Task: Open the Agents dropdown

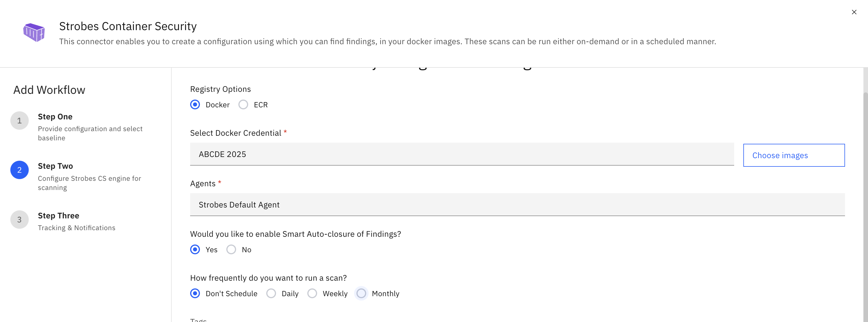Action: click(517, 205)
